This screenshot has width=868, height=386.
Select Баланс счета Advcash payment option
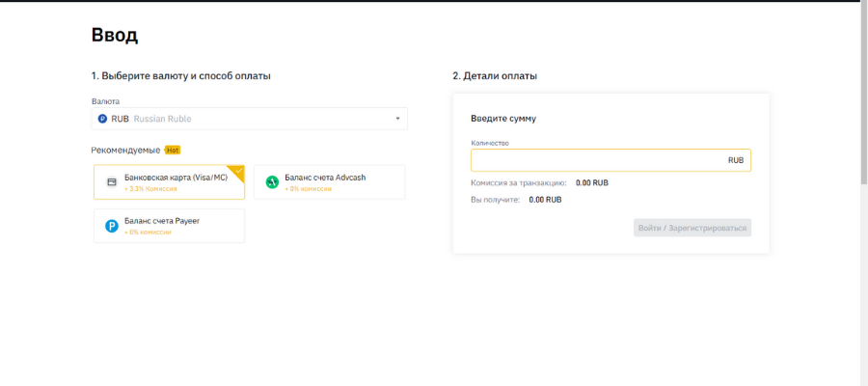click(x=330, y=182)
